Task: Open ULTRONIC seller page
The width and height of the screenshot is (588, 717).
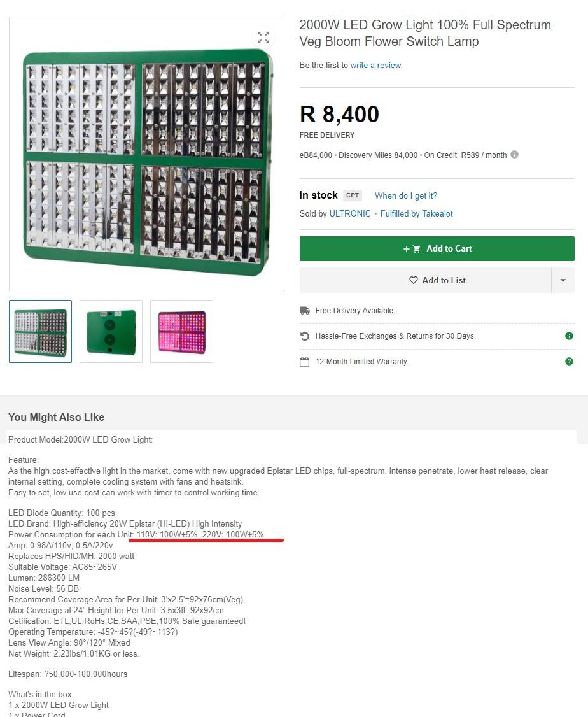Action: (350, 213)
